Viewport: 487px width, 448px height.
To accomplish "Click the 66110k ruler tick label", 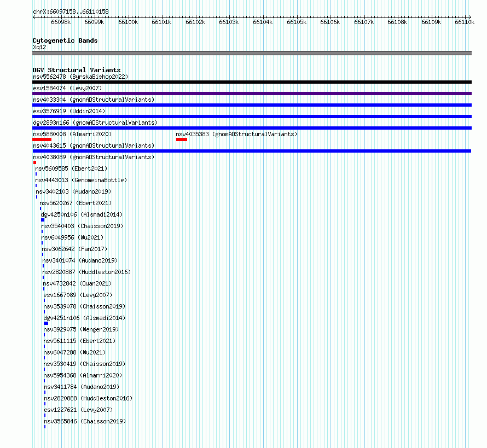I will point(465,22).
